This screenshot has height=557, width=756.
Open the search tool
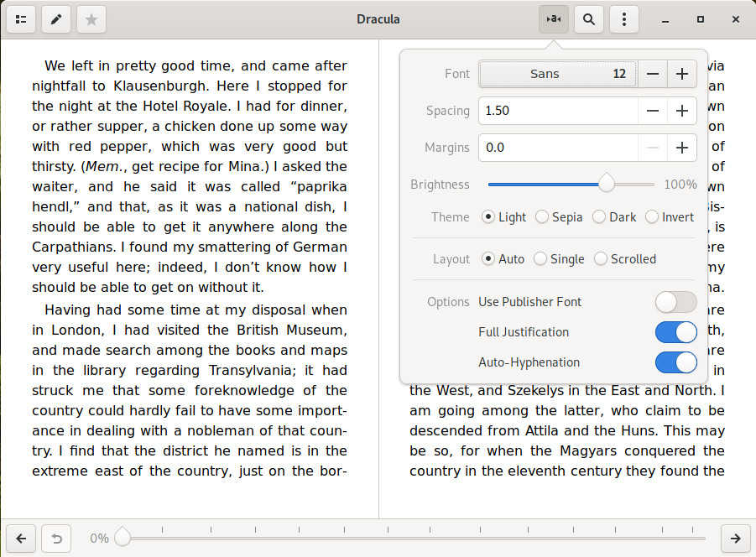pyautogui.click(x=588, y=18)
